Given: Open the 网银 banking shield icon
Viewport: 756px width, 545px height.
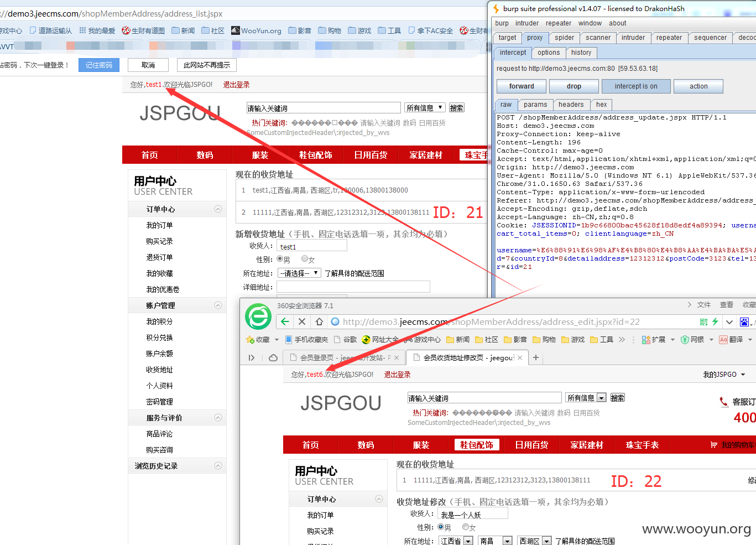Looking at the screenshot, I should [692, 340].
